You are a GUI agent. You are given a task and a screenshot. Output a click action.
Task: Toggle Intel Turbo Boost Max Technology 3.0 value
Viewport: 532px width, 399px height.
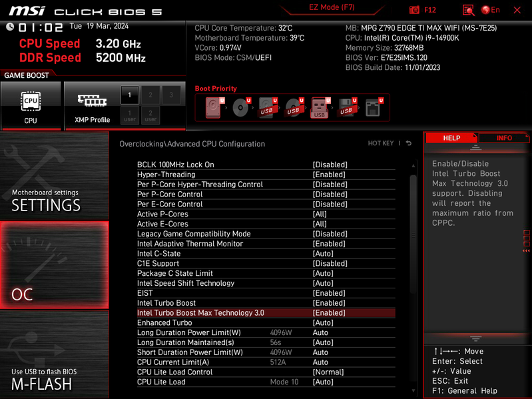pos(329,313)
